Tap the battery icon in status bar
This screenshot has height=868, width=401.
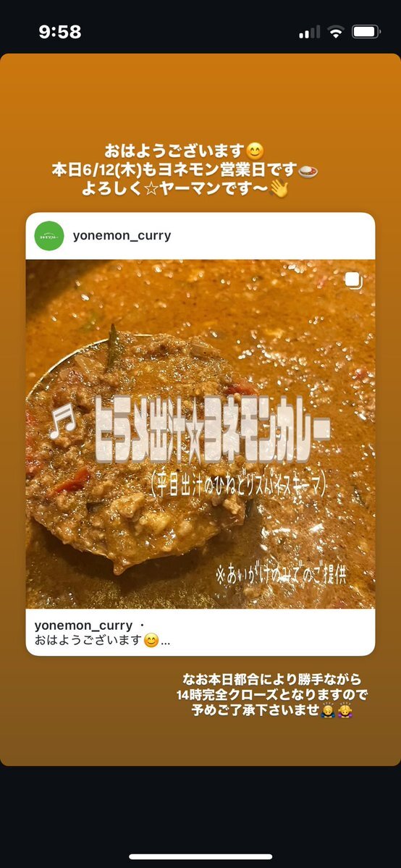[x=366, y=32]
